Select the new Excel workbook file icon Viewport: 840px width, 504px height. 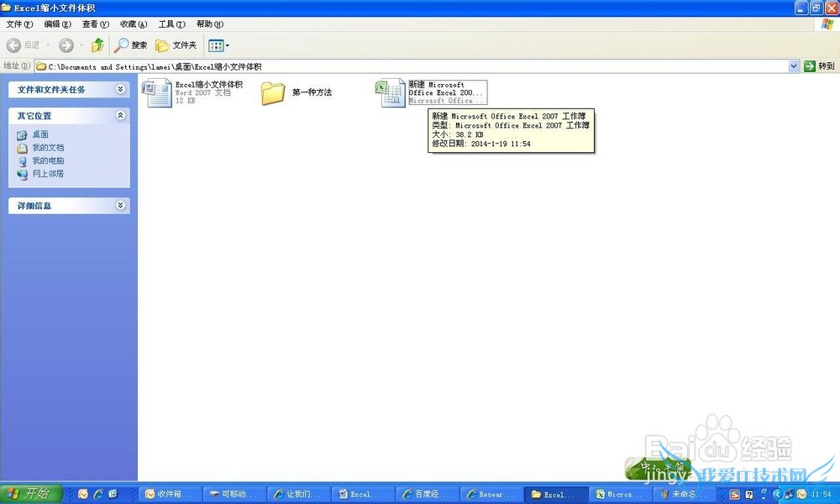391,92
